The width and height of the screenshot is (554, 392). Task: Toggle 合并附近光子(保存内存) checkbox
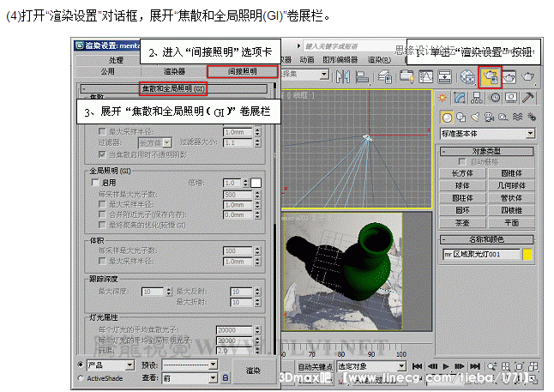pos(102,214)
